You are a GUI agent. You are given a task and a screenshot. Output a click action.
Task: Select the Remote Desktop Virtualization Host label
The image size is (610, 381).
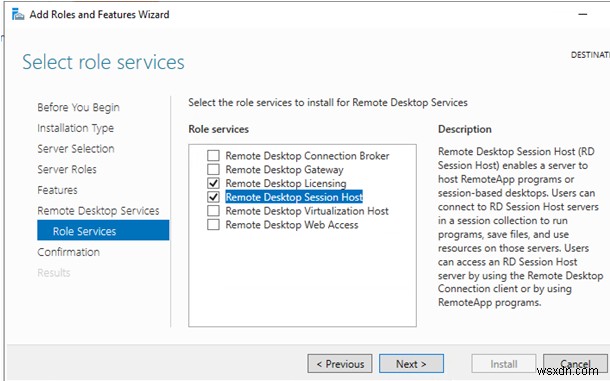pos(307,211)
